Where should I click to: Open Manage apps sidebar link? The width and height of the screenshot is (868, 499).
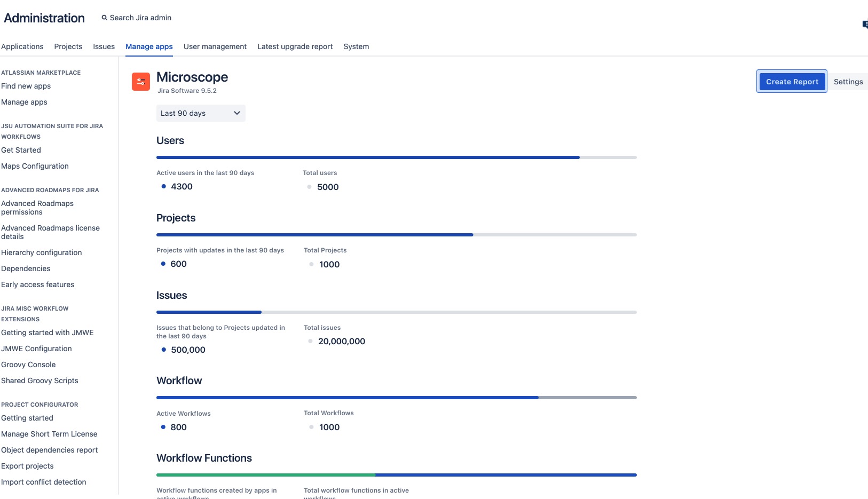coord(24,102)
